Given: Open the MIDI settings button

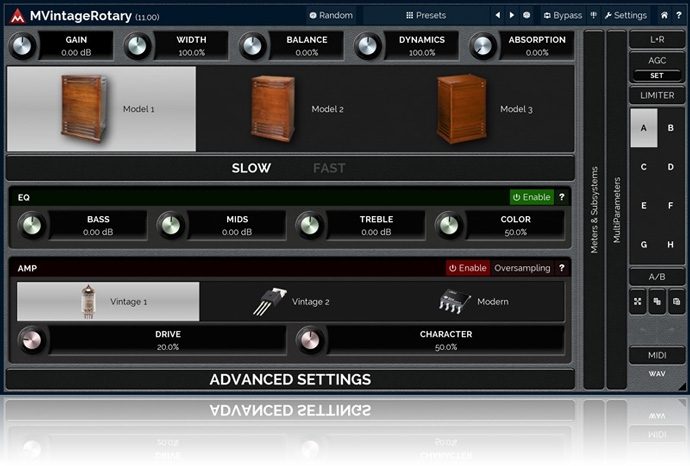Looking at the screenshot, I should (657, 355).
